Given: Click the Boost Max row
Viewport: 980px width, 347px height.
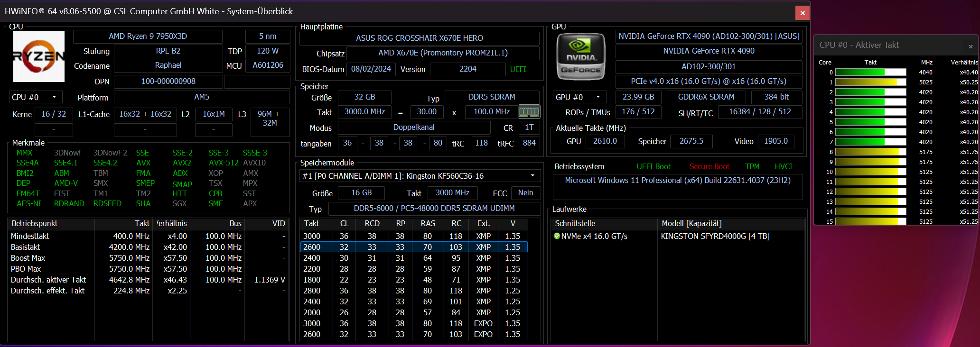Looking at the screenshot, I should pyautogui.click(x=148, y=258).
